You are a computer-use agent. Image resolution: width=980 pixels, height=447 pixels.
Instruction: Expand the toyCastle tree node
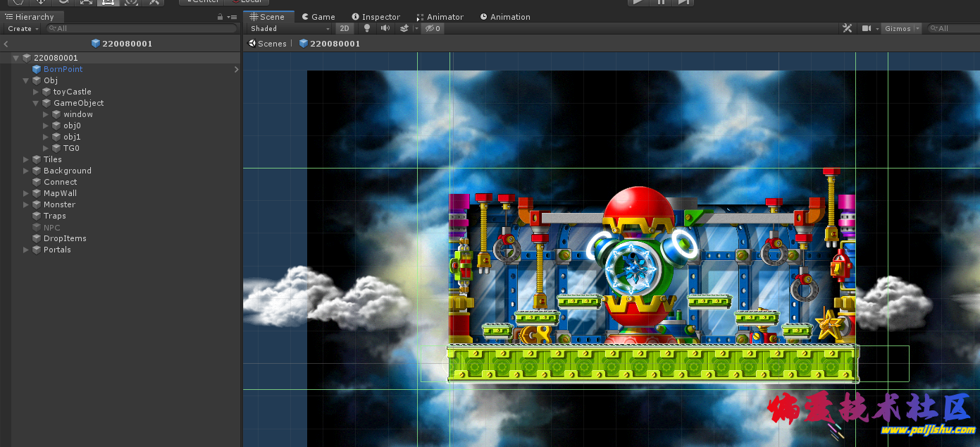(x=37, y=92)
